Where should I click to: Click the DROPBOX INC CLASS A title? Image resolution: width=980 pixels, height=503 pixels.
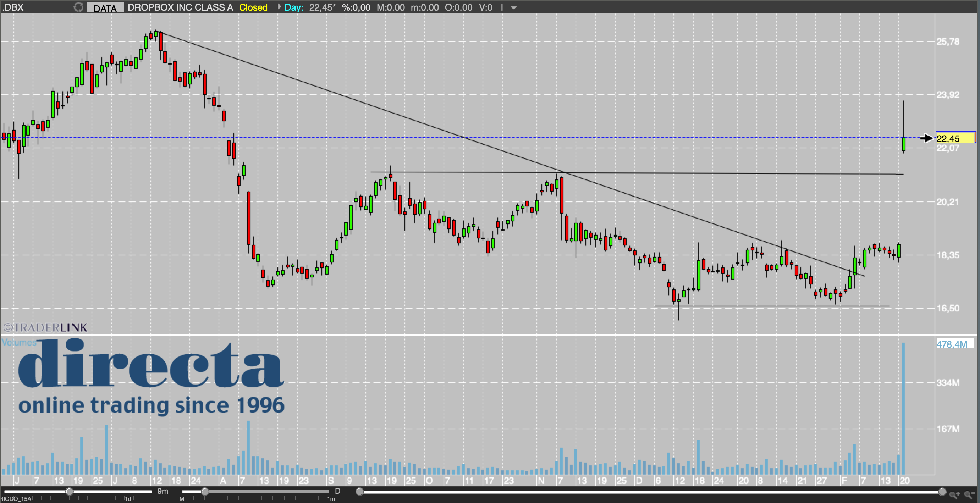pos(180,7)
